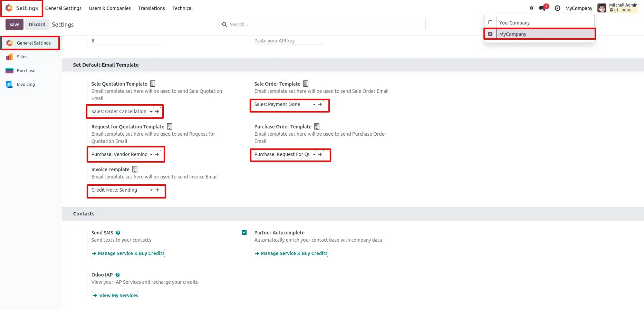Viewport: 644px width, 310px height.
Task: Follow the View My Services link
Action: 115,296
